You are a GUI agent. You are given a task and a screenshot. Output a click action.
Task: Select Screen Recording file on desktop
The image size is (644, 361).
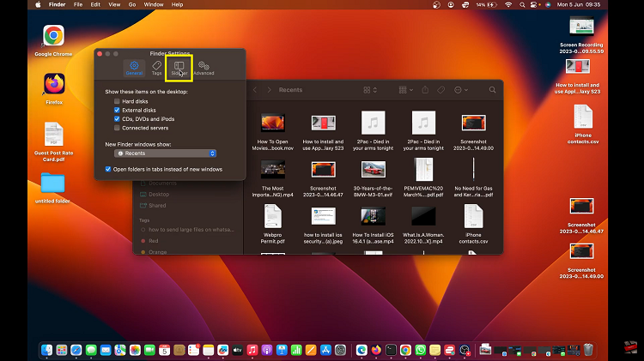581,35
